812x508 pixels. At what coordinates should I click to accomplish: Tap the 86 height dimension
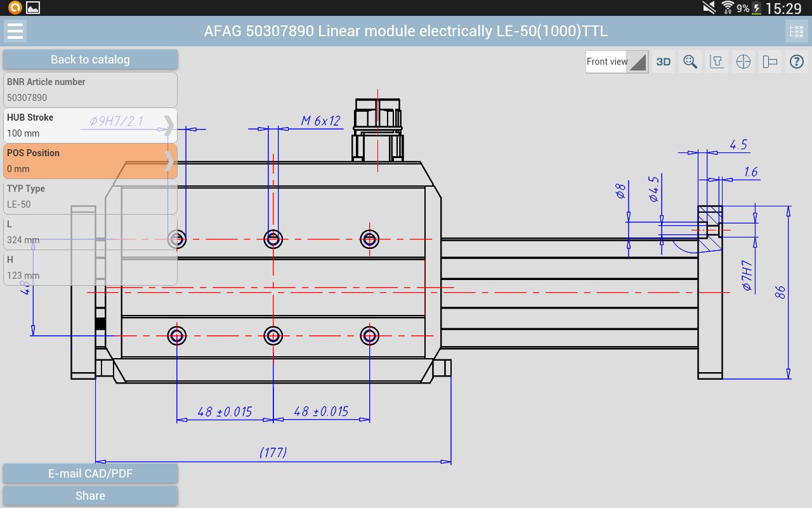(x=781, y=292)
